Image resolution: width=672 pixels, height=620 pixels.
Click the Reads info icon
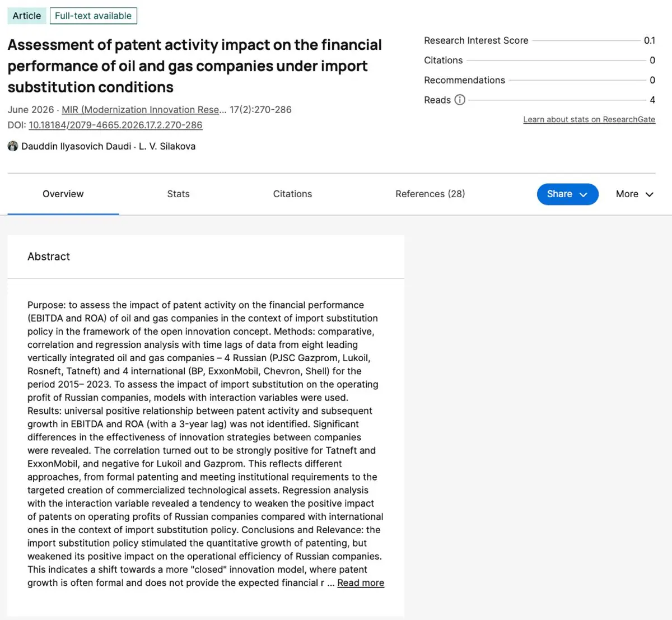460,100
